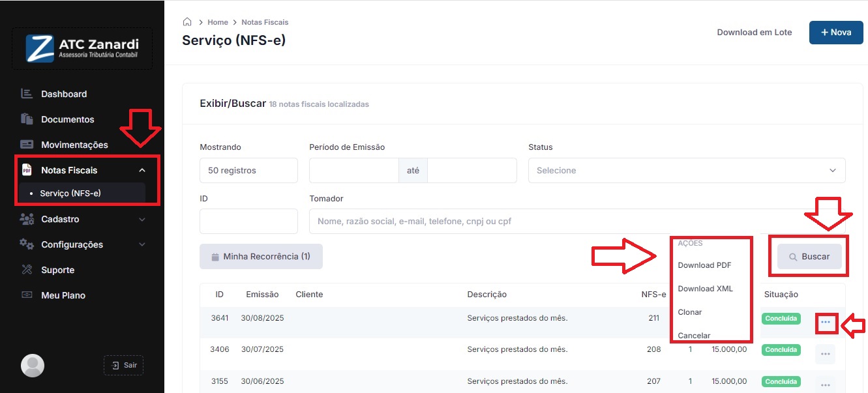This screenshot has height=393, width=868.
Task: Open Minha Recorrência (1) button
Action: (261, 257)
